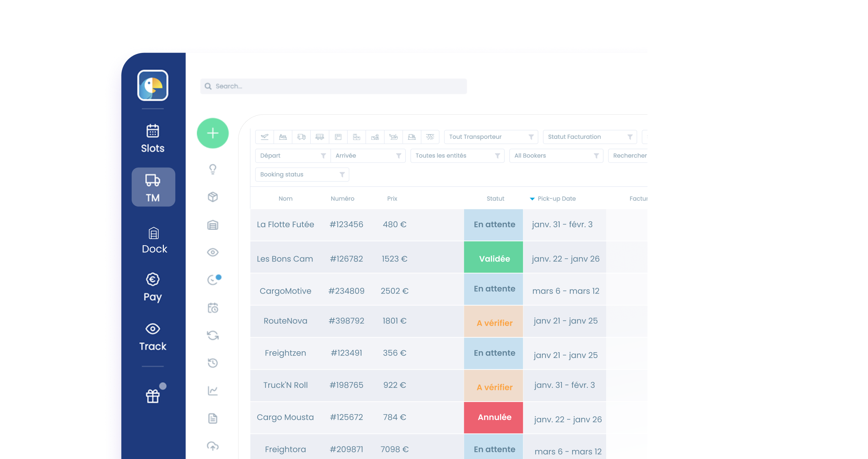Toggle the cargo ship transport filter
Screen dimensions: 868x459
(x=283, y=137)
